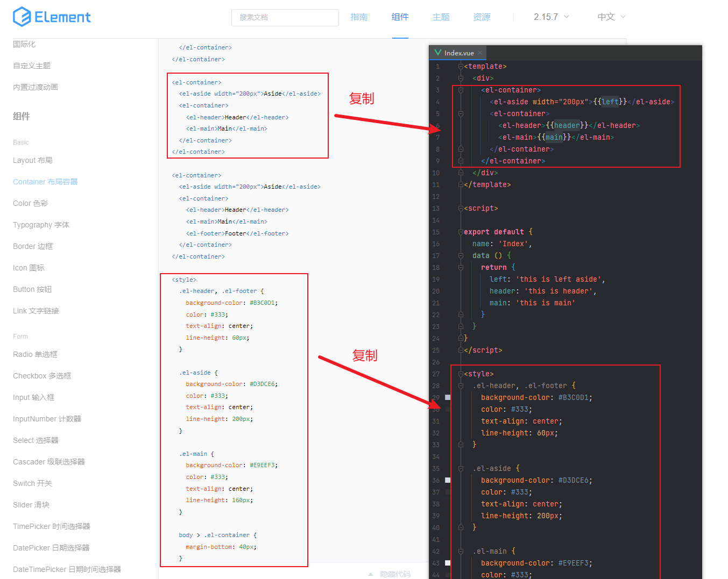
Task: Click fold end marker at line 8 </el-container>
Action: [461, 149]
